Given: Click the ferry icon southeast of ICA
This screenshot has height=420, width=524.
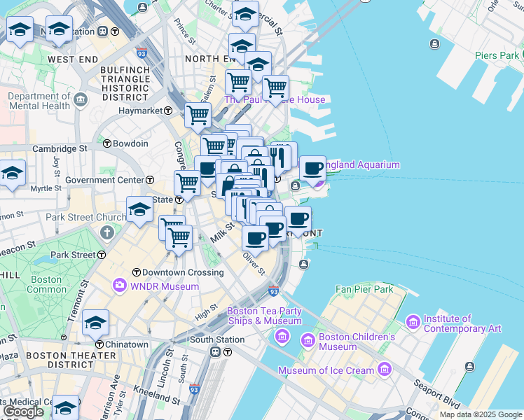Looking at the screenshot, I should (470, 367).
